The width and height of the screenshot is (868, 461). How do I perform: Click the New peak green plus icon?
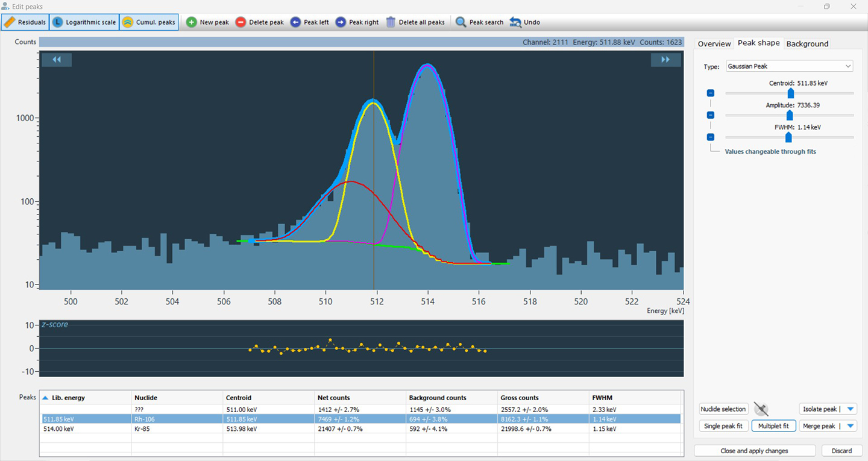pyautogui.click(x=192, y=22)
